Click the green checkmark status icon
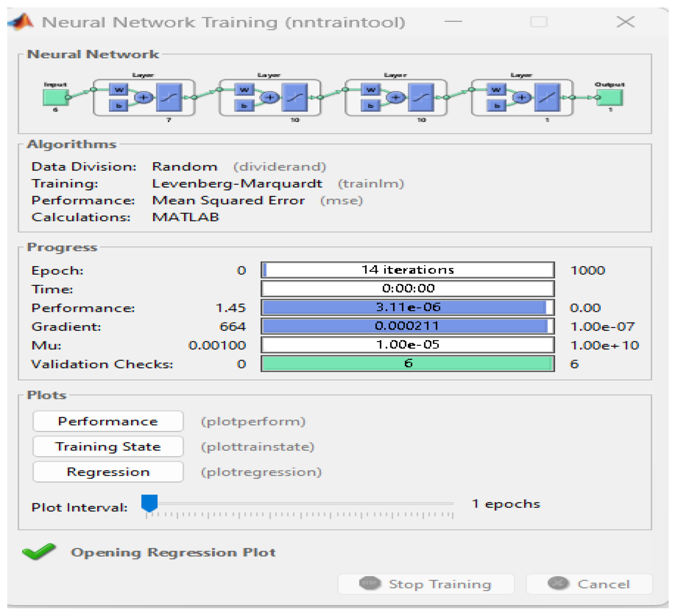This screenshot has height=616, width=675. 39,552
